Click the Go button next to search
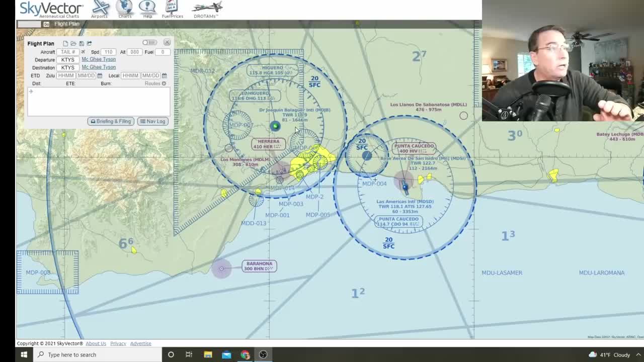Screen dimensions: 644x362 (x=46, y=24)
